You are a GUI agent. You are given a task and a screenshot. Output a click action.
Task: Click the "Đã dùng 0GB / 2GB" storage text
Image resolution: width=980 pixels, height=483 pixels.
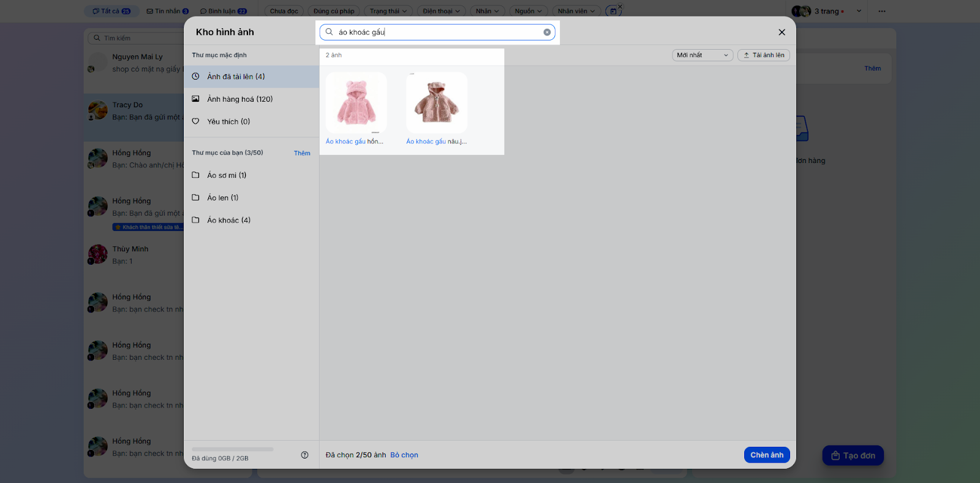click(221, 458)
